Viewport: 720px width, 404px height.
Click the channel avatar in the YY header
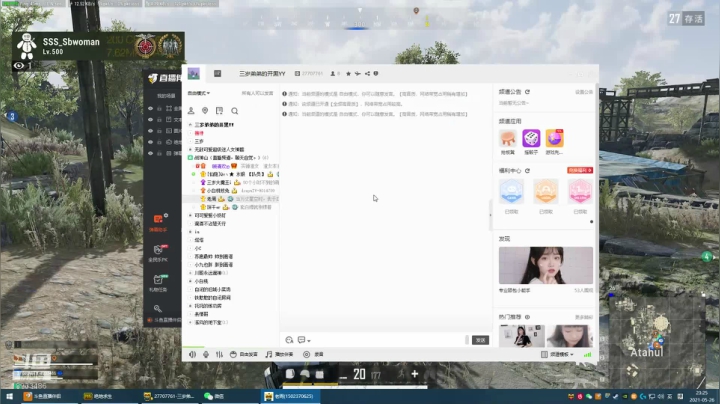(194, 73)
